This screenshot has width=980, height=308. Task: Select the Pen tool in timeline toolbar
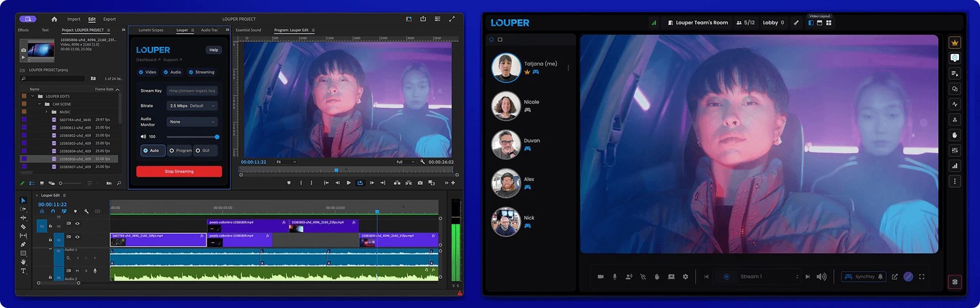23,244
